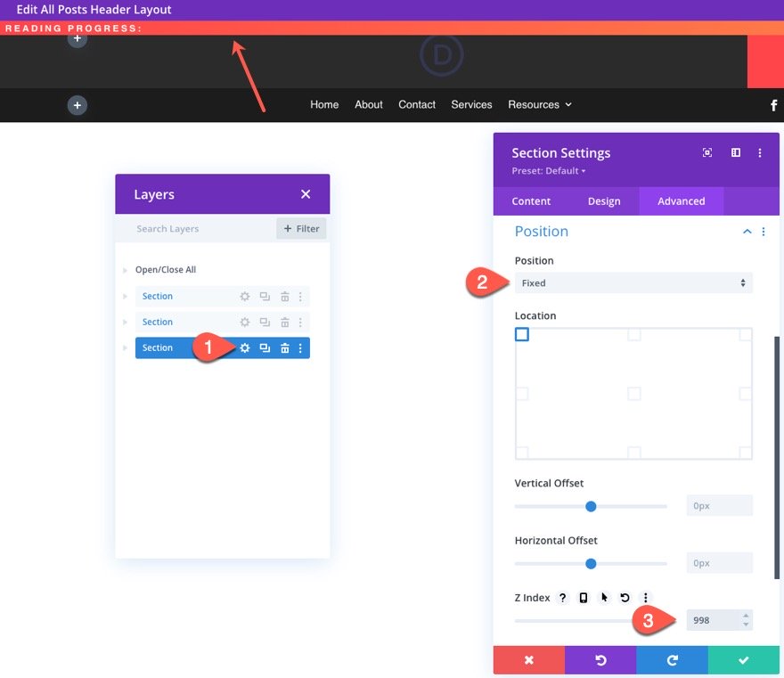The height and width of the screenshot is (678, 784).
Task: Select center location checkbox
Action: [x=634, y=394]
